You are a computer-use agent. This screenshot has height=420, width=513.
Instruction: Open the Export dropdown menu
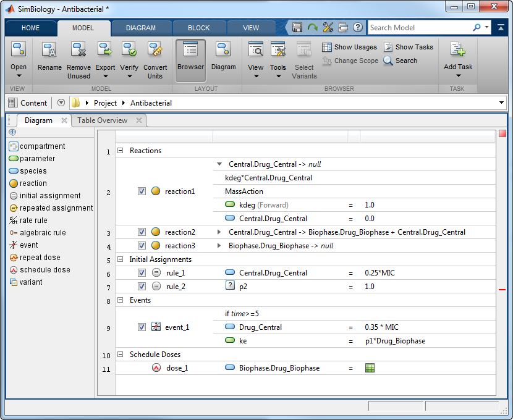point(105,76)
